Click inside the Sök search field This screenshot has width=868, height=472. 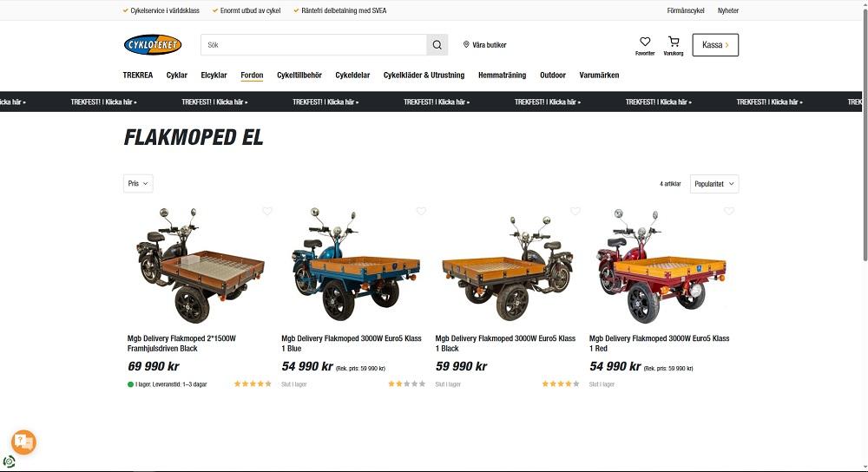pos(314,45)
